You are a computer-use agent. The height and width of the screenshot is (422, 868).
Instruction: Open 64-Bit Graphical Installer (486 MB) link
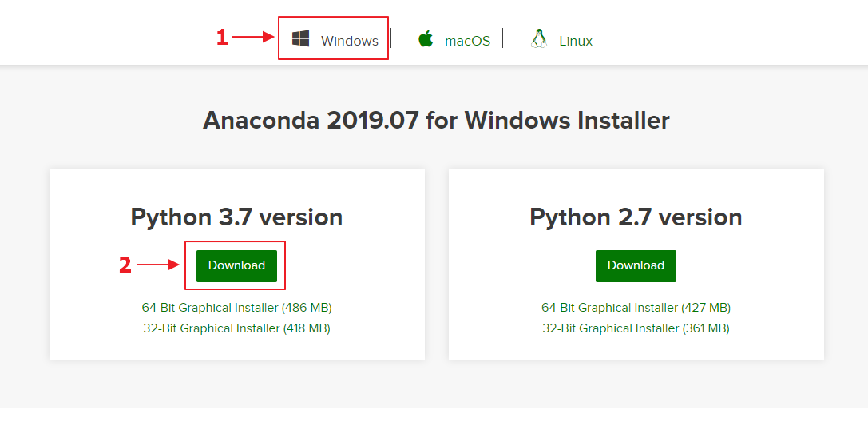237,308
